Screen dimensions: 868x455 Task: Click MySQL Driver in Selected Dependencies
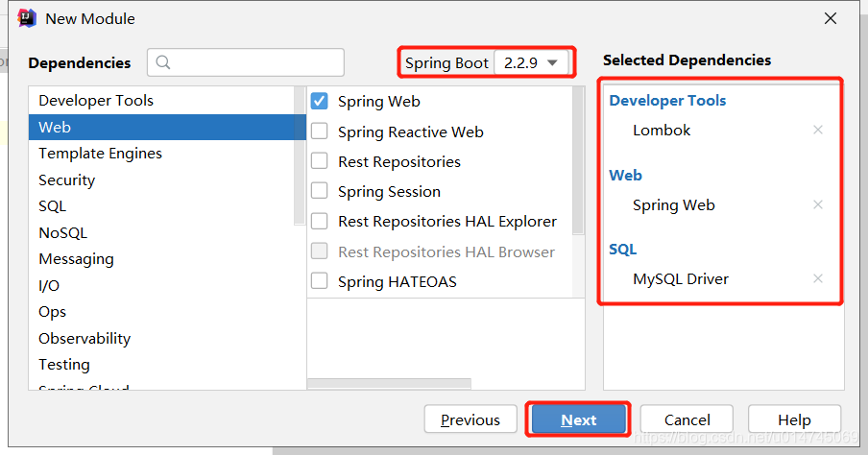coord(681,279)
